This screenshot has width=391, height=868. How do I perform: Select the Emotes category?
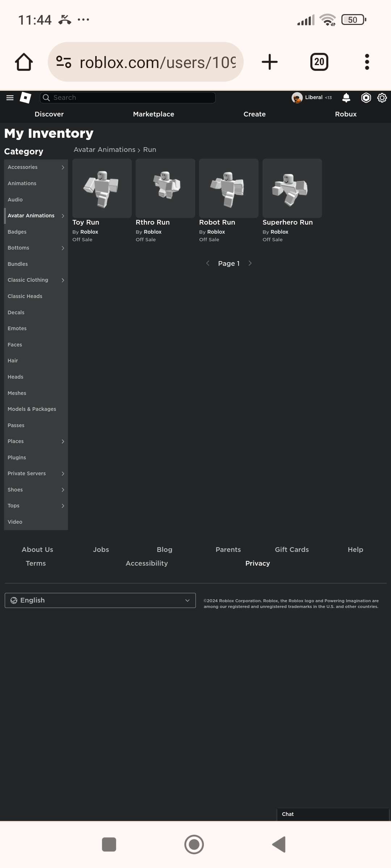[36, 328]
